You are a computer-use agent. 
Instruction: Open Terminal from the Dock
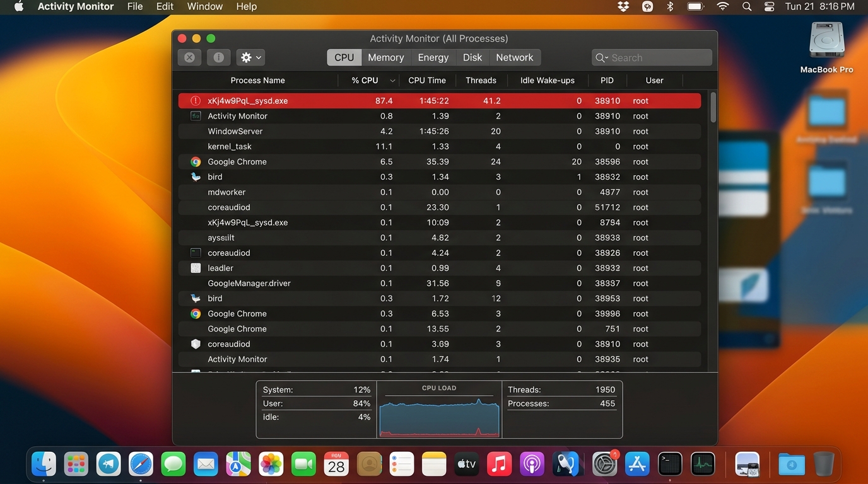click(x=669, y=464)
